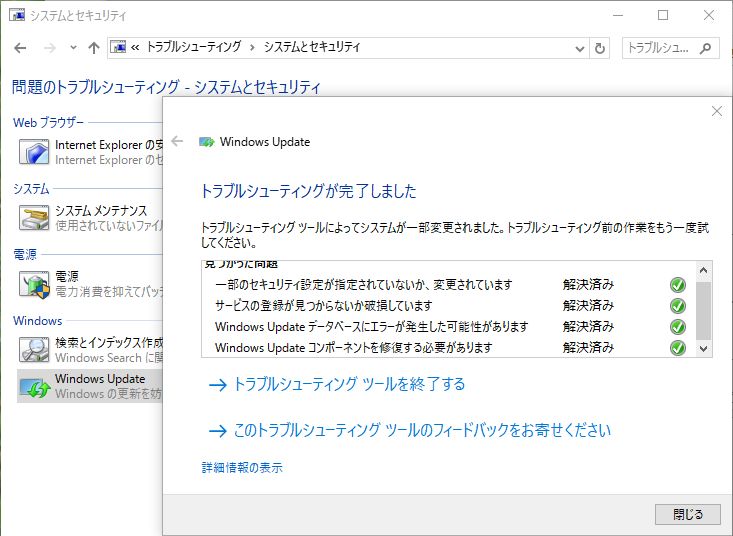Click the Windows Update icon in dialog header
733x536 pixels.
coord(206,142)
